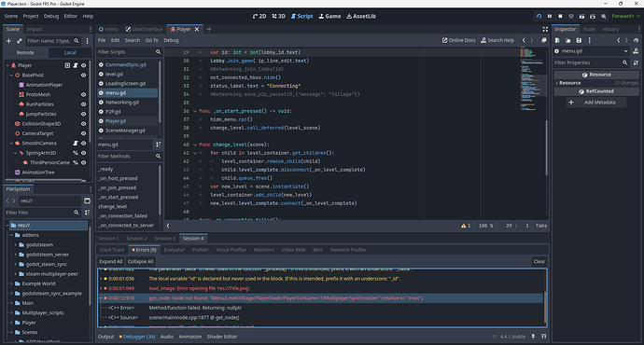The height and width of the screenshot is (345, 644).
Task: Open the script attached to Player node
Action: coord(76,65)
